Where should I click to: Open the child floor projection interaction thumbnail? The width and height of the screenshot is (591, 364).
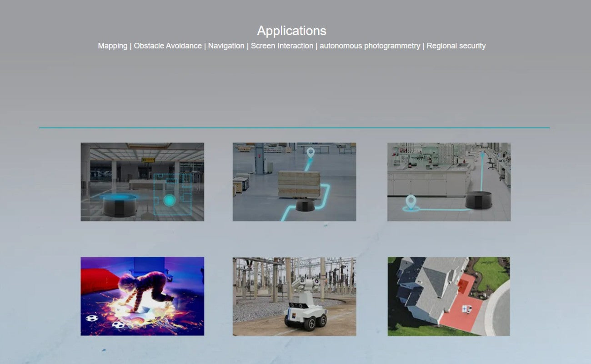pyautogui.click(x=142, y=296)
